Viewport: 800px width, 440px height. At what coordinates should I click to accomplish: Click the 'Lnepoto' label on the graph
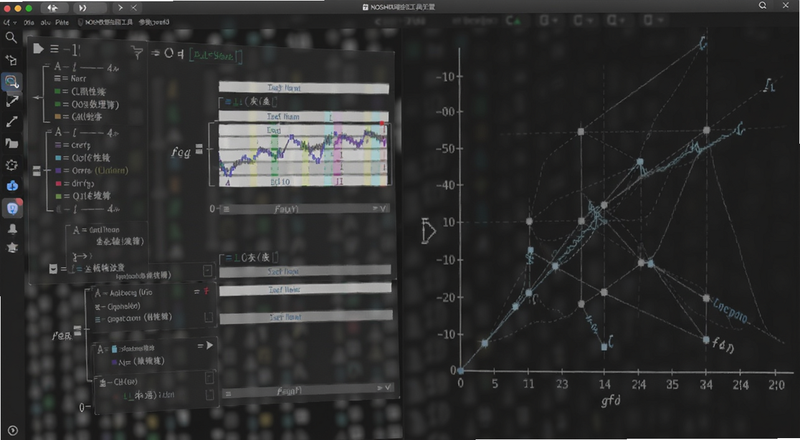731,311
